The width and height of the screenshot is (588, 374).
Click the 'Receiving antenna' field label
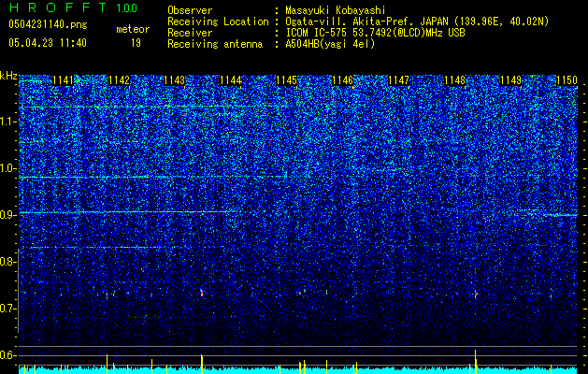click(x=215, y=44)
